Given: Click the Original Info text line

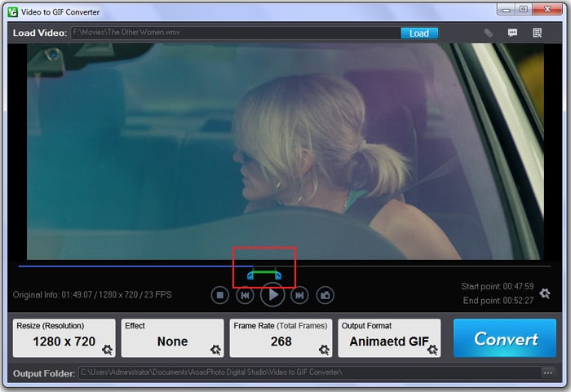Looking at the screenshot, I should pos(92,295).
